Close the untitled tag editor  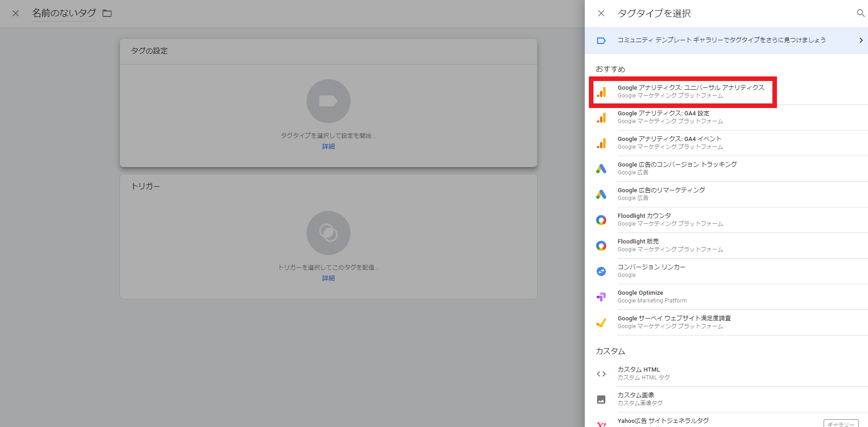[x=16, y=13]
